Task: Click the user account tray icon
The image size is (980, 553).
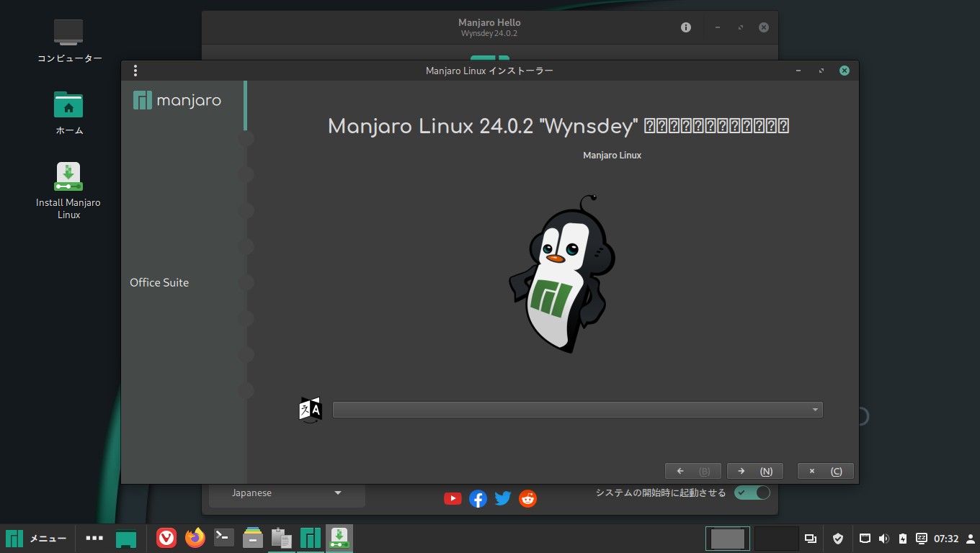Action: (x=970, y=539)
